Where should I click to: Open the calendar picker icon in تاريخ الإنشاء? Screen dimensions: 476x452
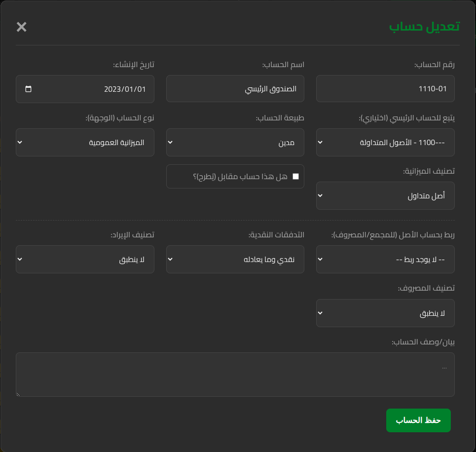click(x=28, y=89)
